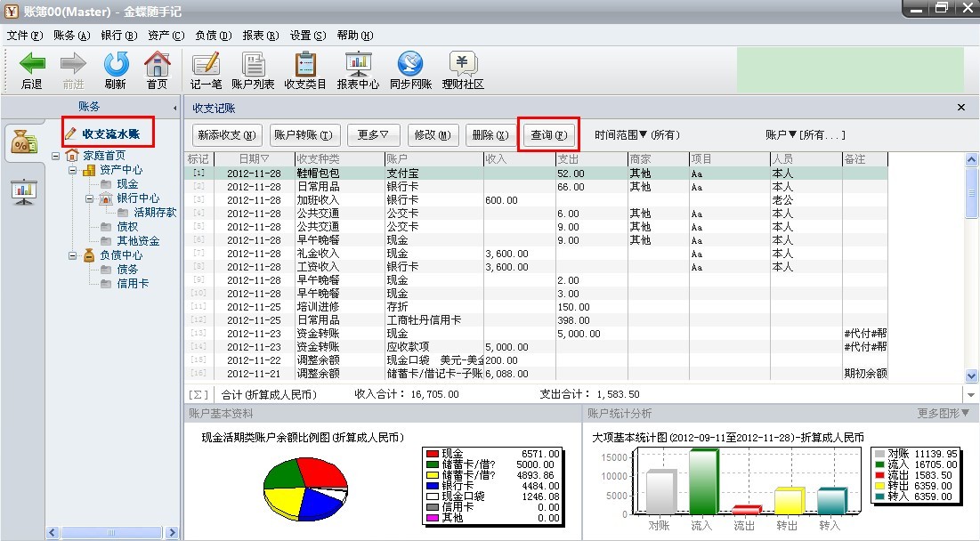Click the table scrollbar down arrow

click(971, 375)
